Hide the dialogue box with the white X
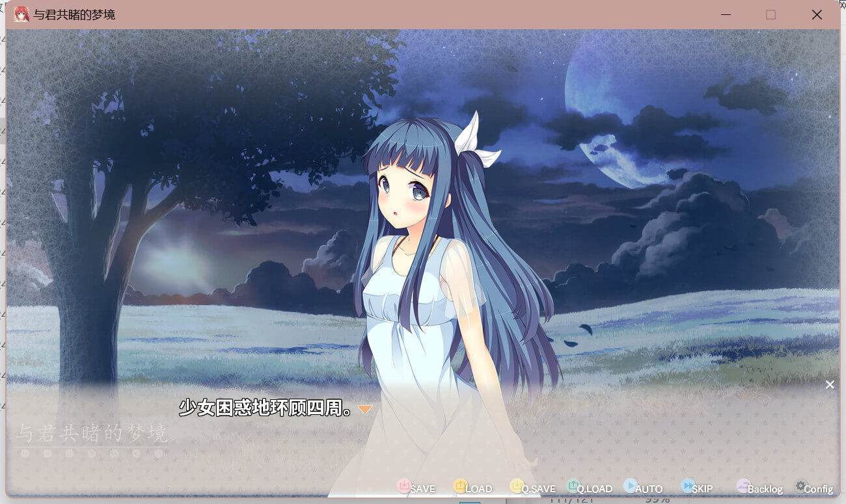 [830, 385]
